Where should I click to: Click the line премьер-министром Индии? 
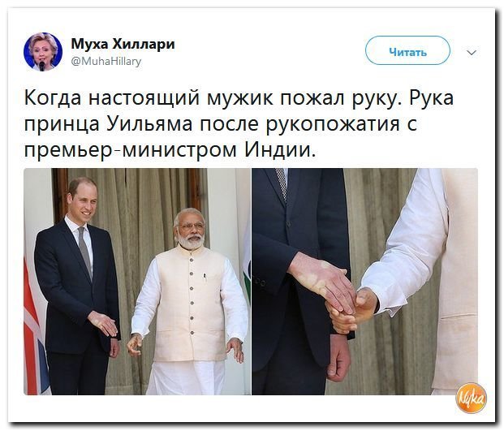170,150
